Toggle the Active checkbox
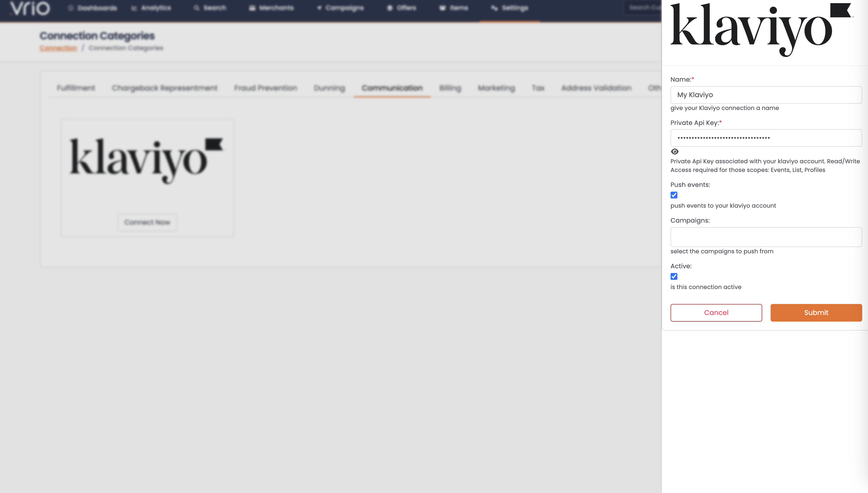868x493 pixels. tap(674, 276)
